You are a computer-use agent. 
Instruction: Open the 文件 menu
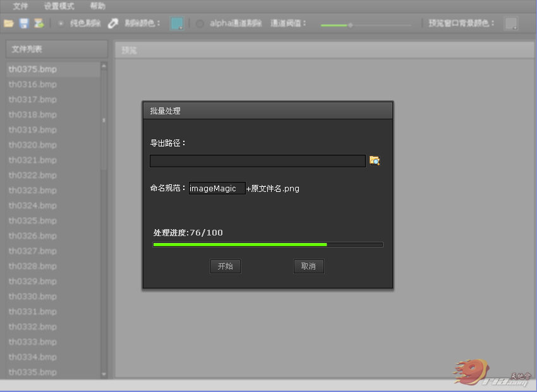click(x=20, y=6)
